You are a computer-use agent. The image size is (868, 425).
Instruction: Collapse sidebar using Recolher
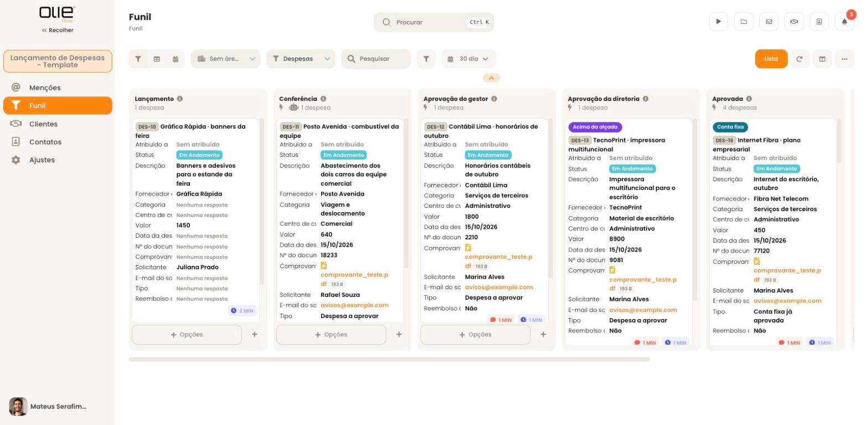click(58, 30)
